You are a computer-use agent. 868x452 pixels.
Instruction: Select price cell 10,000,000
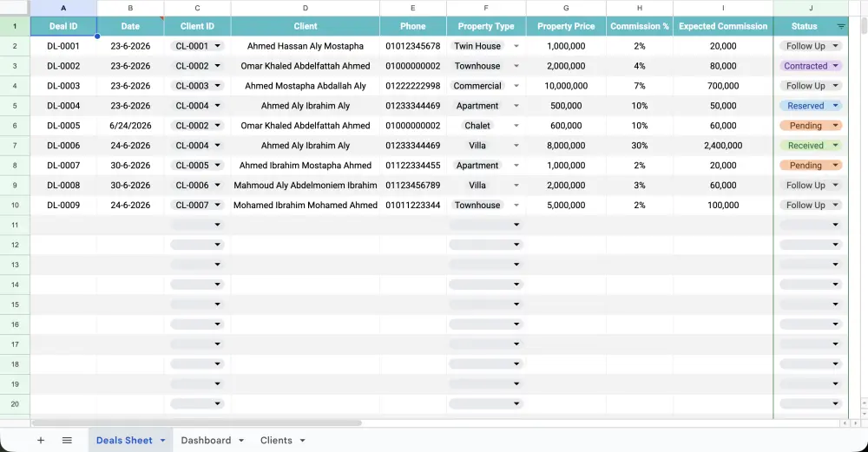(566, 86)
